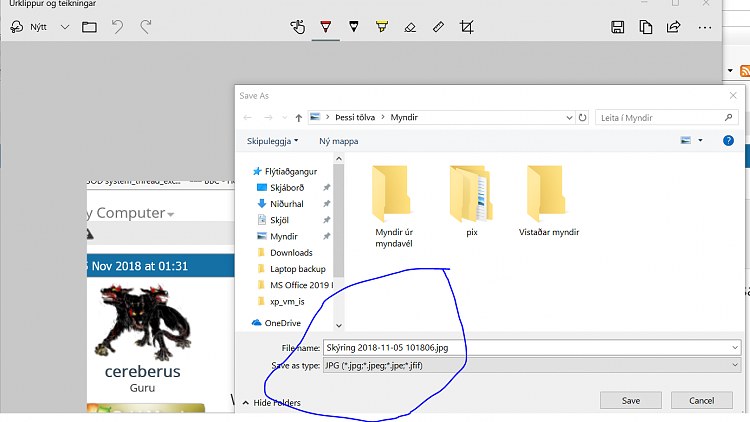Select Downloads folder in navigation tree
750x422 pixels.
[291, 253]
